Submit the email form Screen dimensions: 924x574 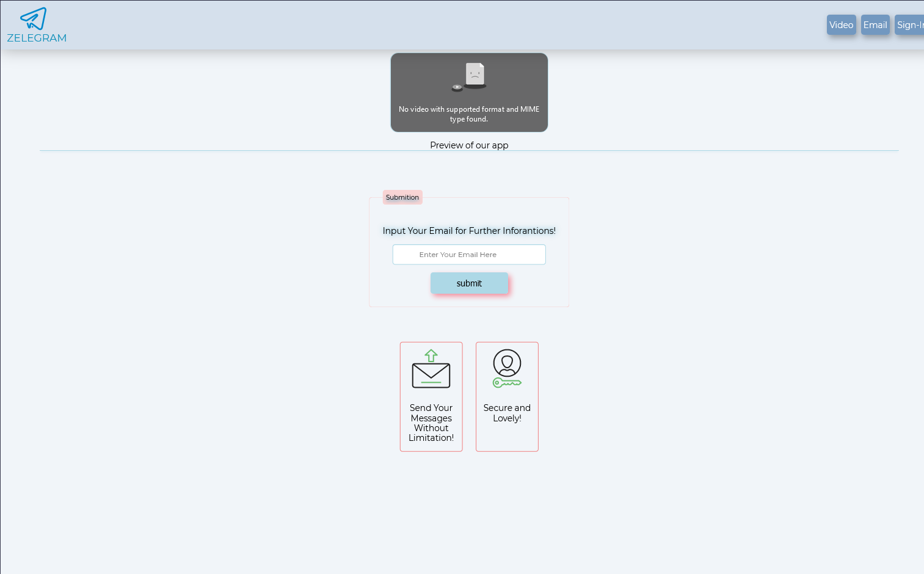click(469, 283)
